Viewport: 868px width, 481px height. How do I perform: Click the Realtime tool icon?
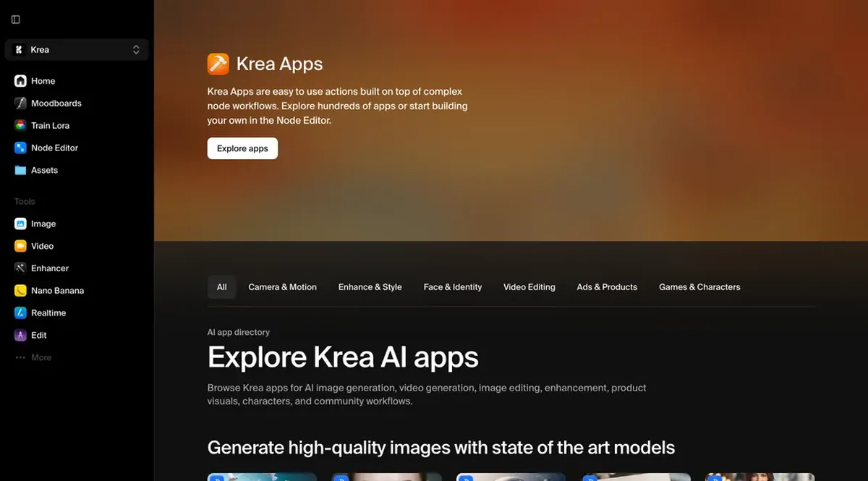click(20, 313)
